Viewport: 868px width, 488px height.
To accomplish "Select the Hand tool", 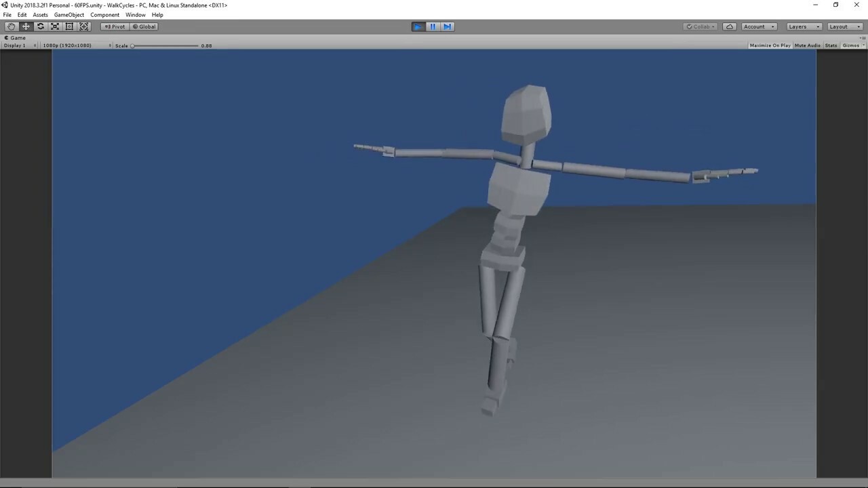I will (x=11, y=26).
